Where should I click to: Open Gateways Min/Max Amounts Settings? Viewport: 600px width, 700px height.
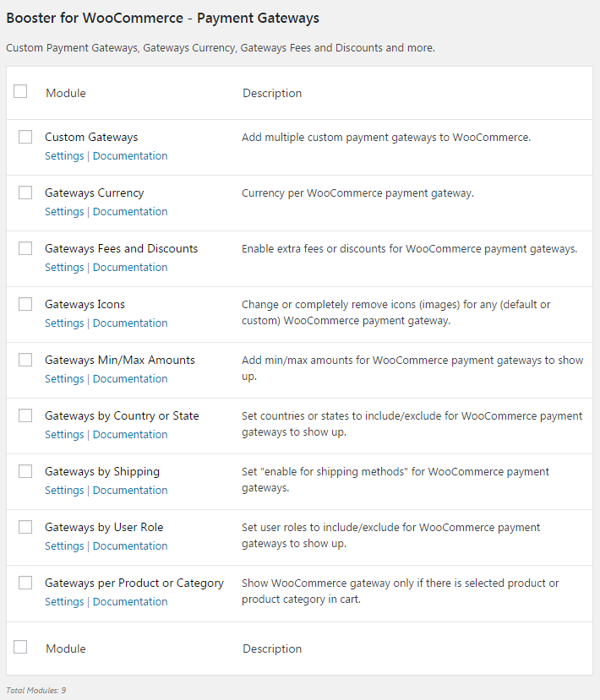tap(64, 379)
